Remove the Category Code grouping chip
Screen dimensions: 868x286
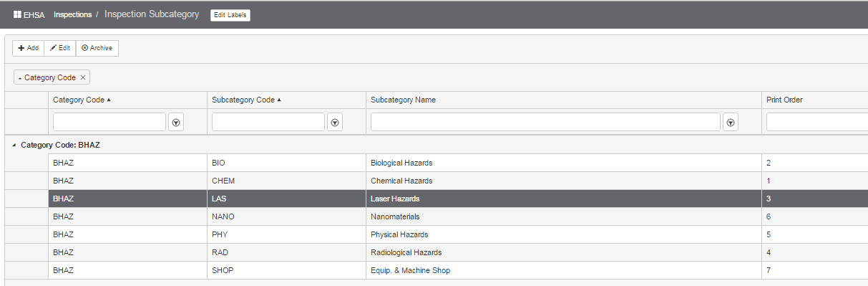point(83,77)
